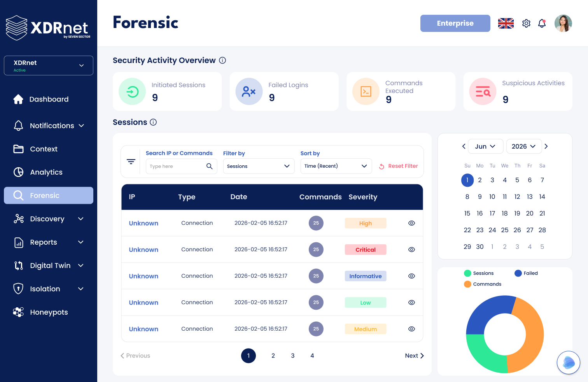Screen dimensions: 588x382
Task: Open Analytics from the sidebar
Action: [46, 172]
